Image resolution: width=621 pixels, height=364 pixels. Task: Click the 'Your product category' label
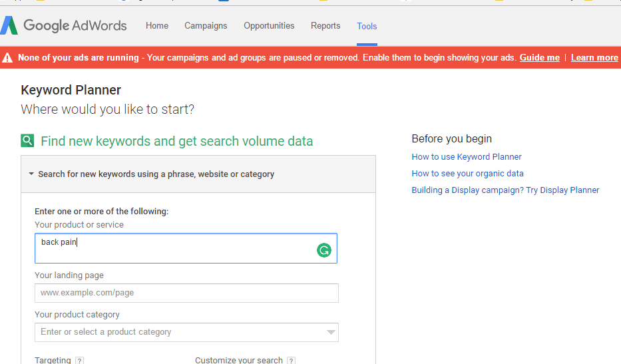(x=77, y=315)
